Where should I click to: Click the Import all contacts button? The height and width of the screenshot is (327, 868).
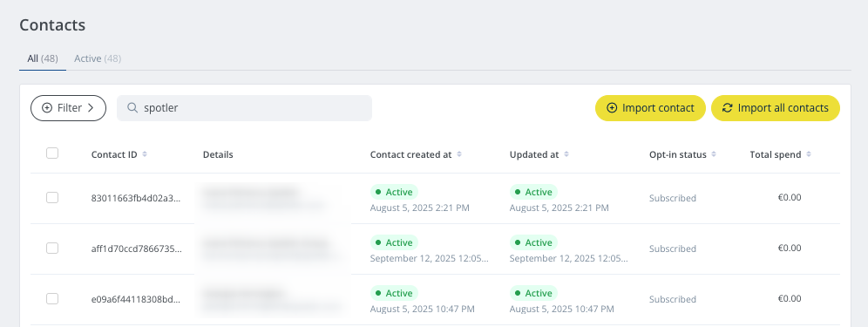pyautogui.click(x=776, y=108)
